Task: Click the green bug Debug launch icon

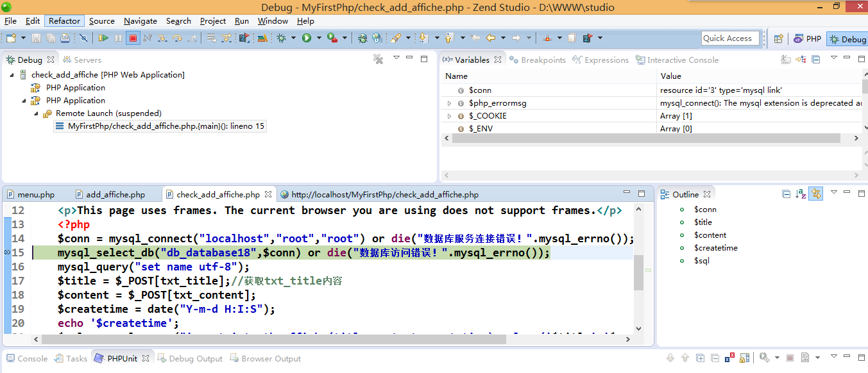Action: [x=281, y=38]
